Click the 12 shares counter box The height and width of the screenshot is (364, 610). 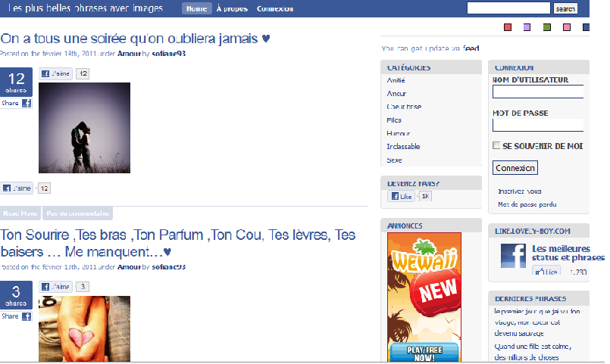(16, 82)
